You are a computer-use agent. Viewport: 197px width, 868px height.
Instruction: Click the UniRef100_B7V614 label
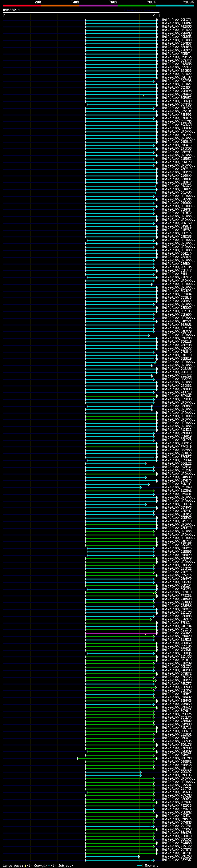coord(176,809)
